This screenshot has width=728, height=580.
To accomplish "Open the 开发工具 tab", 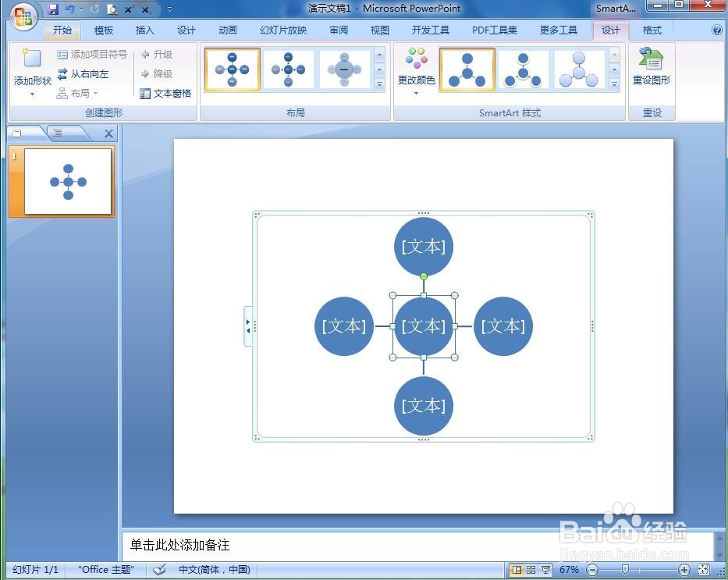I will coord(431,30).
